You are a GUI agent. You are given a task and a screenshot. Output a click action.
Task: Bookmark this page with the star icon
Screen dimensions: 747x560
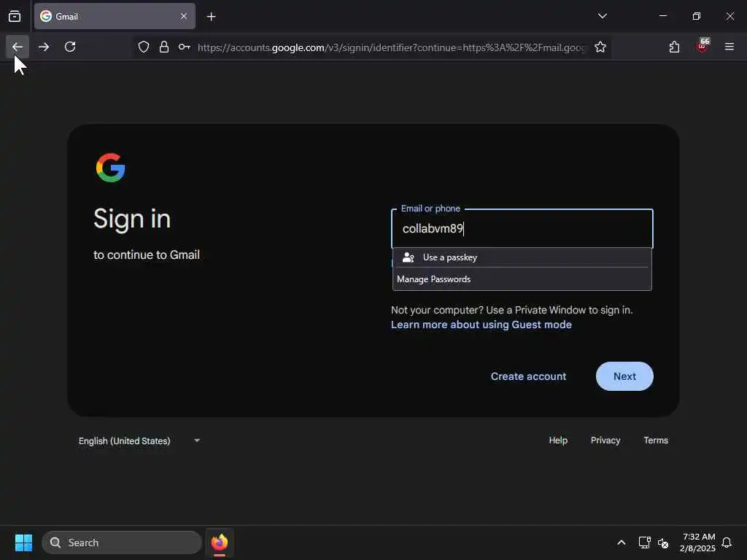pos(600,47)
